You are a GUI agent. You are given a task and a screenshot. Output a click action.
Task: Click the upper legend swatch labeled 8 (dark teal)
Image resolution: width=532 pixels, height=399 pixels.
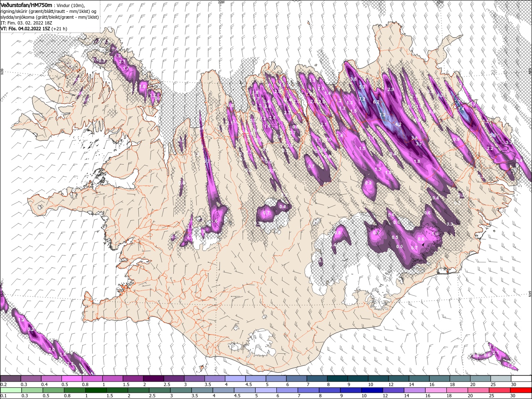click(x=337, y=378)
